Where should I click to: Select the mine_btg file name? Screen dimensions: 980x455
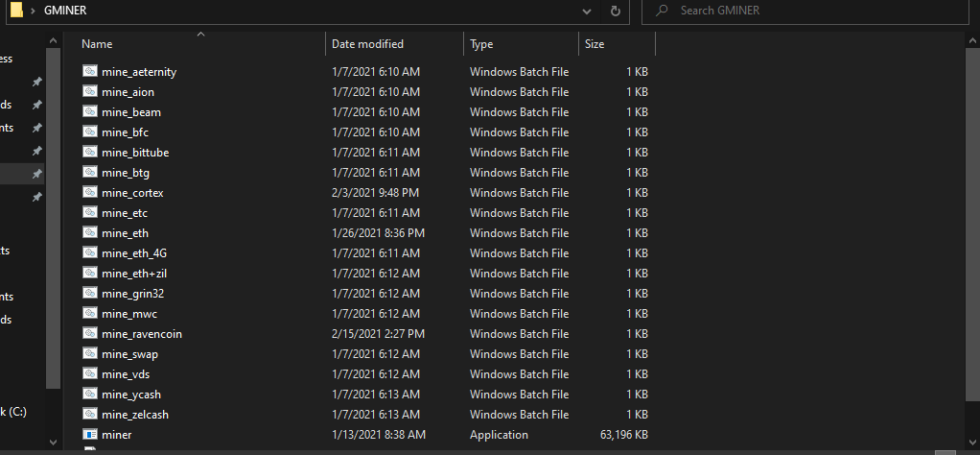point(125,173)
